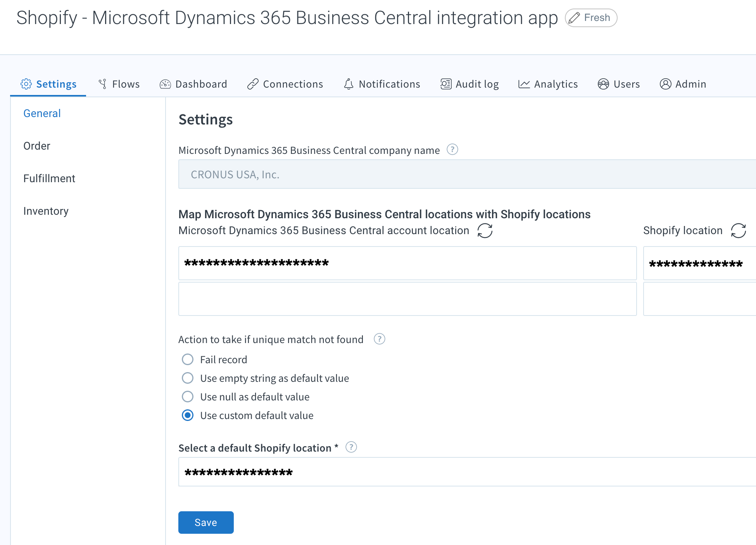The image size is (756, 545).
Task: Select Use empty string as default value
Action: 188,378
